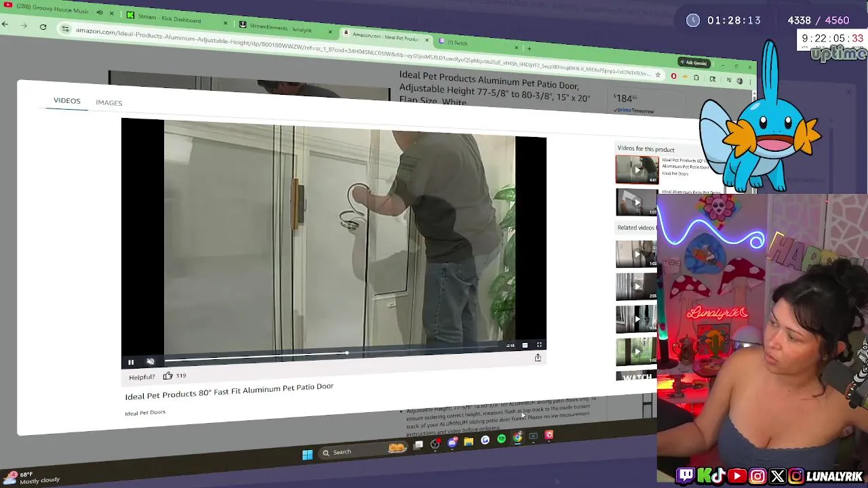Click the amazon.com address bar

point(359,52)
